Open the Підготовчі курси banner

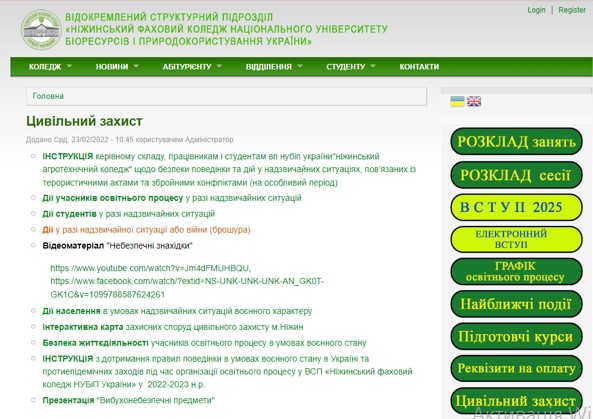[516, 336]
